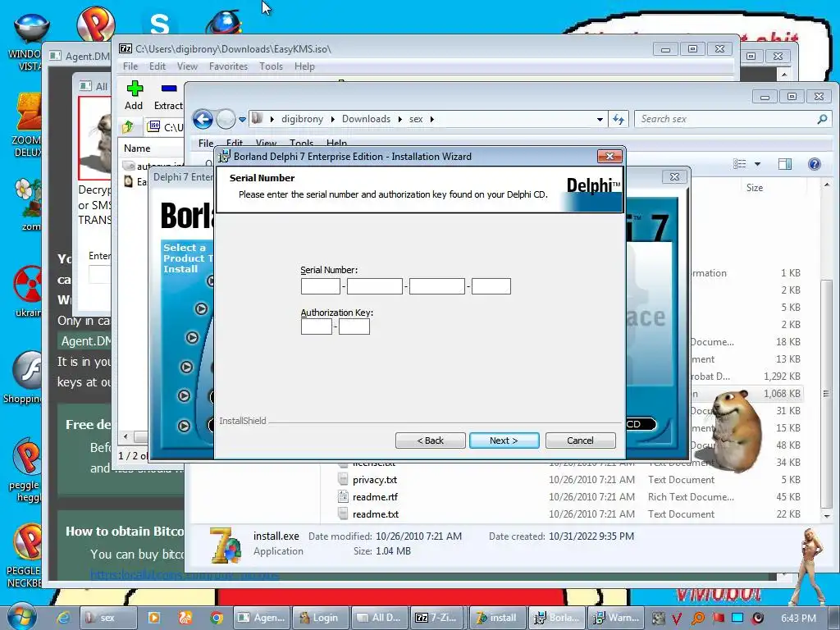
Task: Expand the arrow after Downloads breadcrumb
Action: point(399,119)
